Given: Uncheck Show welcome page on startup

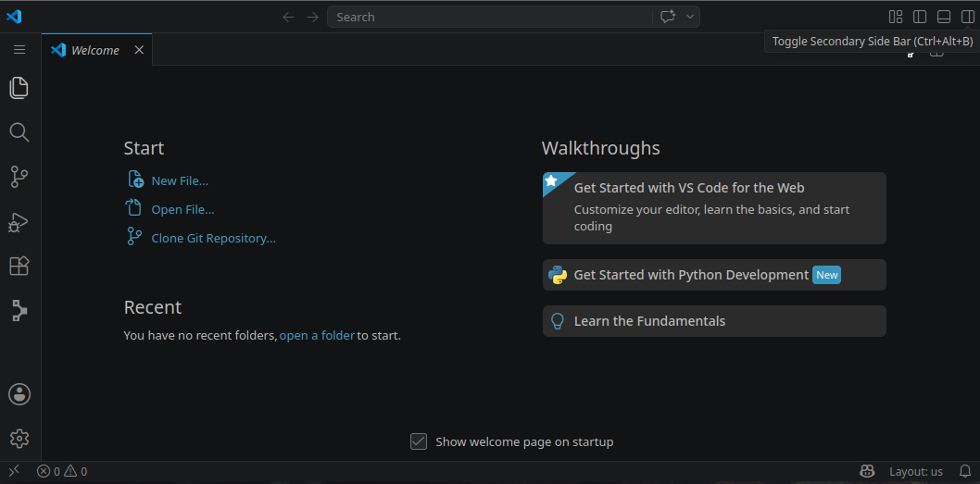Looking at the screenshot, I should pyautogui.click(x=418, y=441).
